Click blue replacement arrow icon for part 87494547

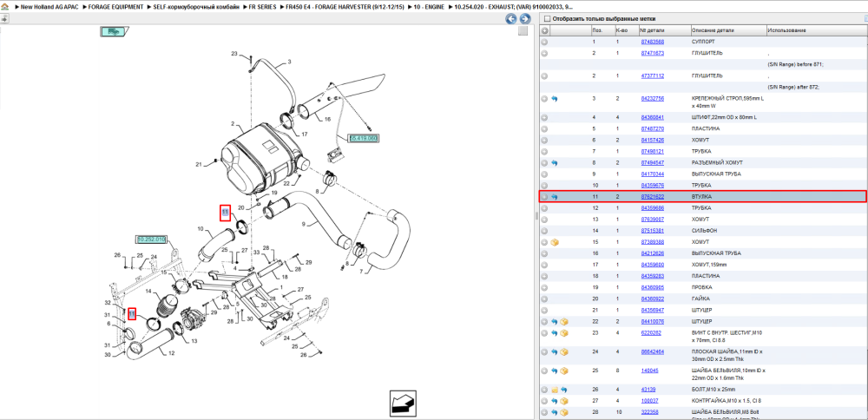(x=555, y=162)
